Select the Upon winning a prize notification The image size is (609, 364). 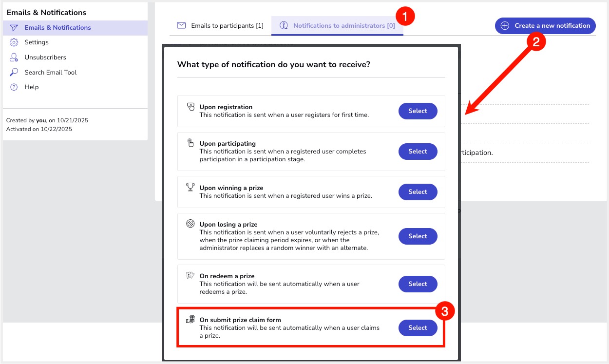point(418,192)
